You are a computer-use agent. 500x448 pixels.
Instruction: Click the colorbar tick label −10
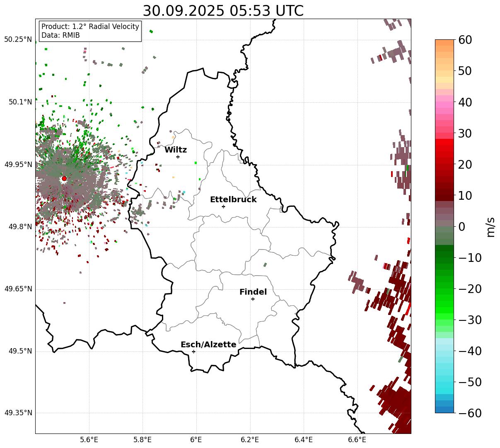pos(469,258)
